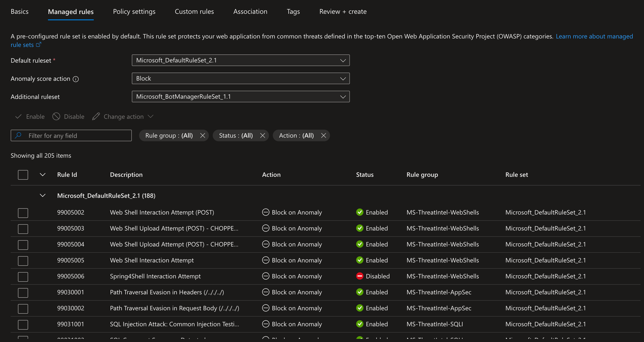Remove the Rule group filter with X
This screenshot has height=342, width=644.
click(x=203, y=135)
